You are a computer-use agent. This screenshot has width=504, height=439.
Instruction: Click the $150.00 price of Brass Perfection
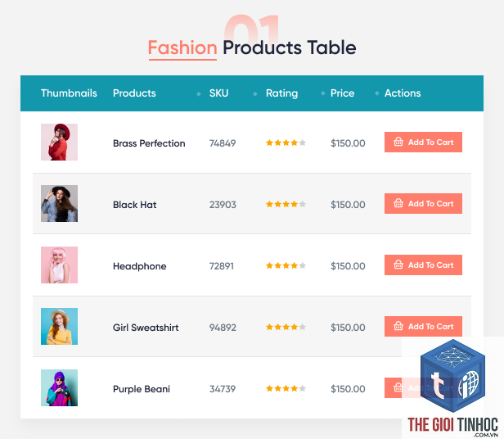348,143
